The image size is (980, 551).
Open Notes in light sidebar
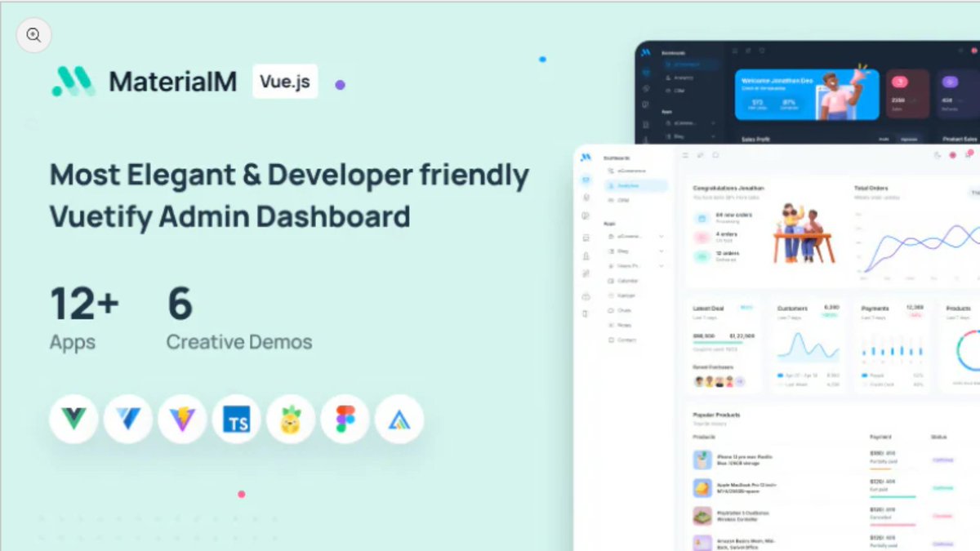click(620, 325)
